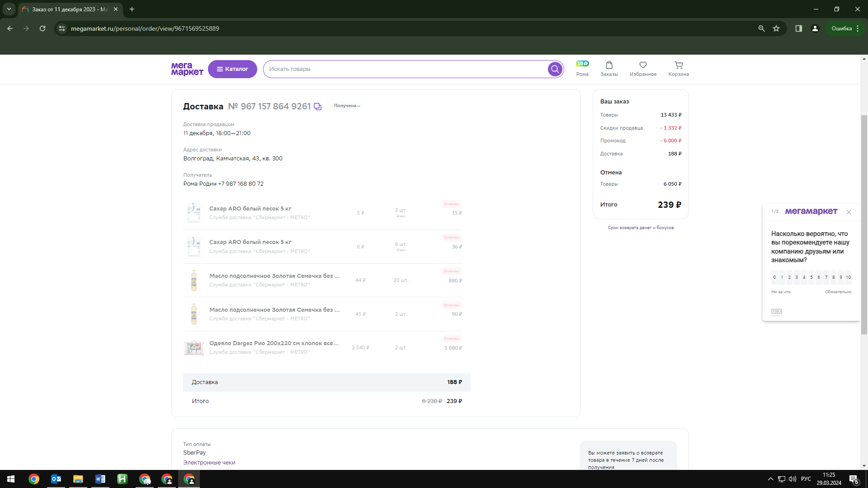
Task: Go to the Мегамаркет home logo
Action: pyautogui.click(x=187, y=69)
